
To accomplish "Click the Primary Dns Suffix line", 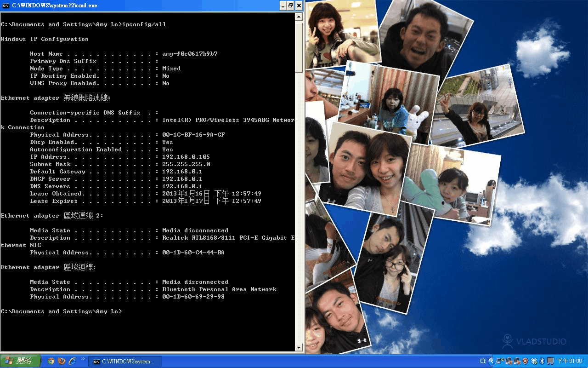I will point(94,61).
